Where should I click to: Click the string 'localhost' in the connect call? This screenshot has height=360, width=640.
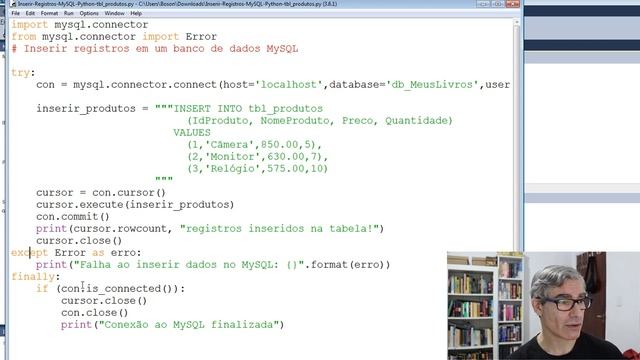click(289, 84)
